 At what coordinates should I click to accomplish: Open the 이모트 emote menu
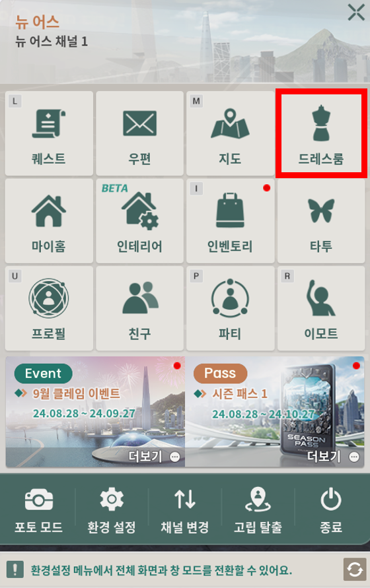321,308
